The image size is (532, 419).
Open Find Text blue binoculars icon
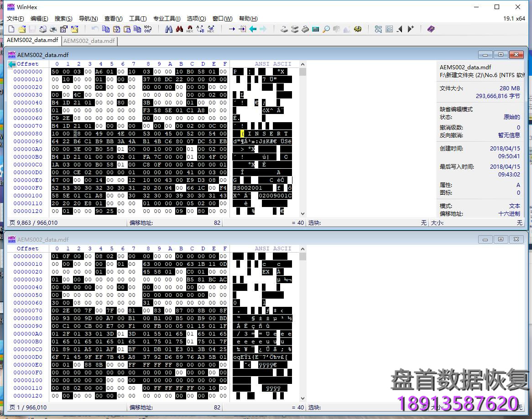pyautogui.click(x=169, y=29)
